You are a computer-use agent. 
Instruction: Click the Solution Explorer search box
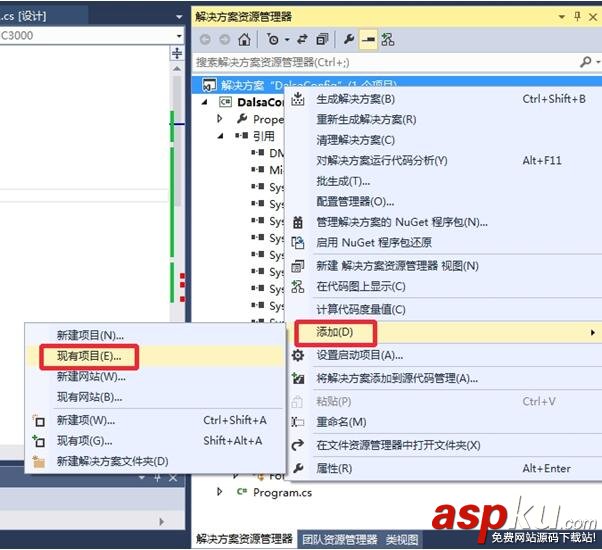386,62
